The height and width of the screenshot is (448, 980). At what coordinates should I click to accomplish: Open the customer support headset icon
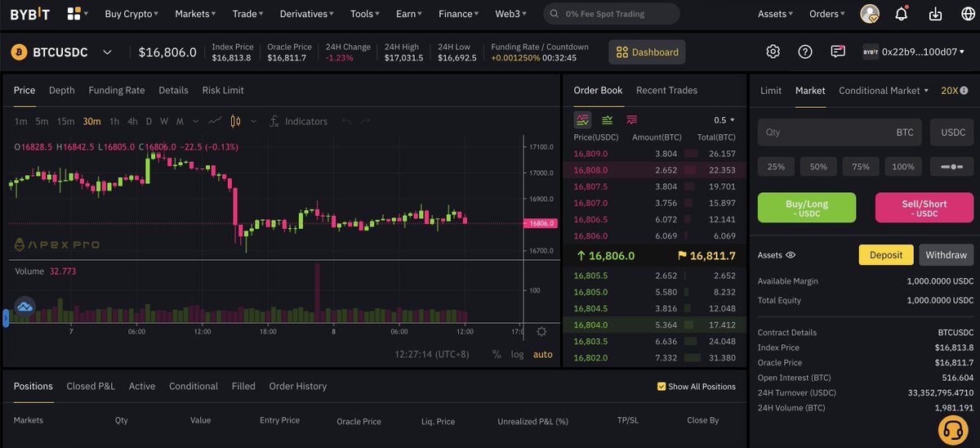pyautogui.click(x=951, y=428)
